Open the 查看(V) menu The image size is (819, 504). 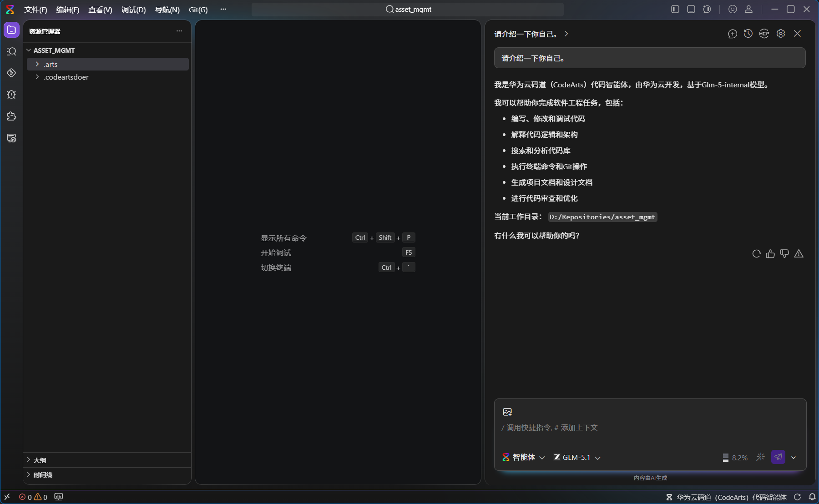pyautogui.click(x=100, y=10)
